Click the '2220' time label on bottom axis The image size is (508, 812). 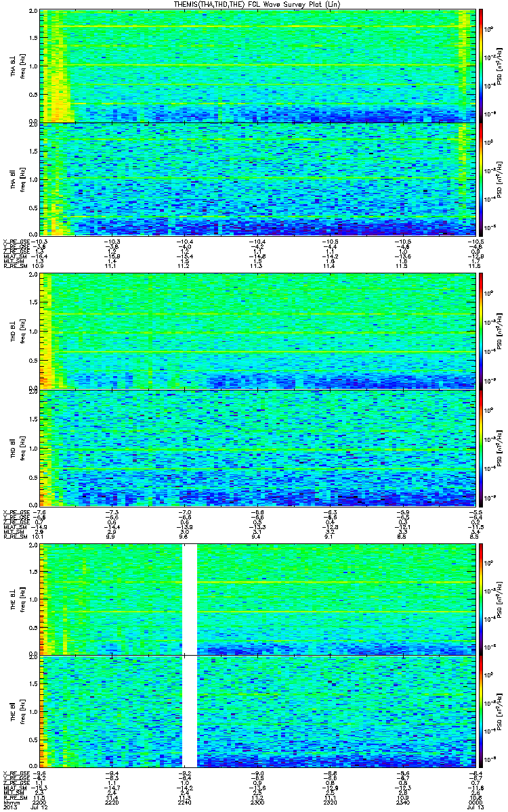[112, 803]
